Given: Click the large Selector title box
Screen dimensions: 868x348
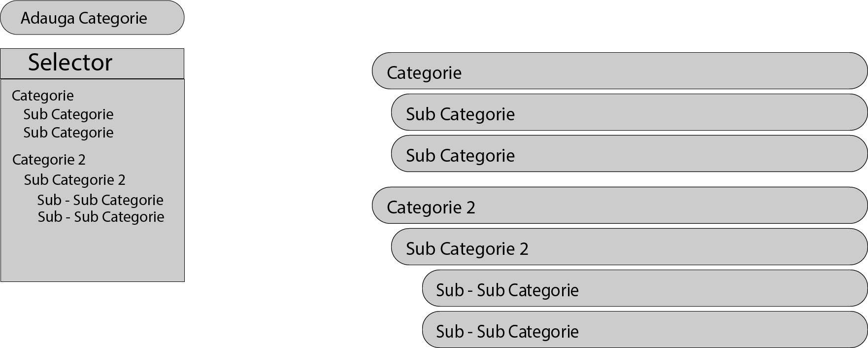Looking at the screenshot, I should 92,63.
